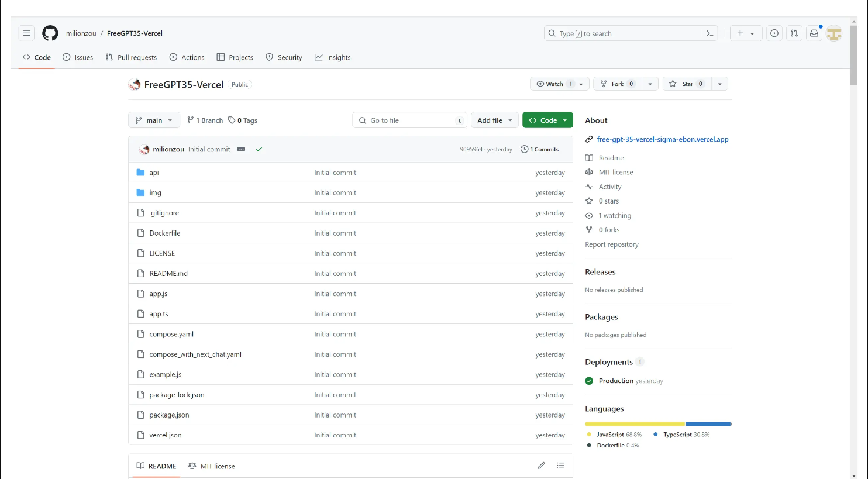
Task: Select the Code tab
Action: click(x=36, y=57)
